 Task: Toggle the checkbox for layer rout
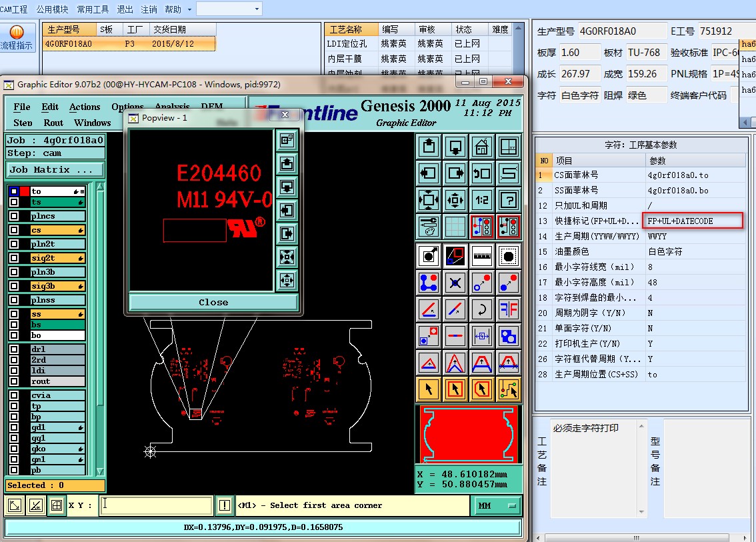tap(14, 381)
